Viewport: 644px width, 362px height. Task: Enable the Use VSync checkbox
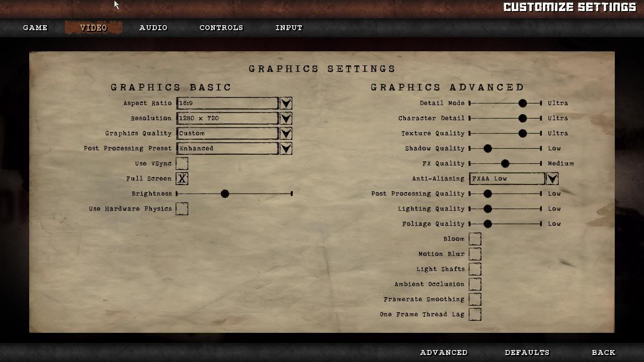[182, 163]
